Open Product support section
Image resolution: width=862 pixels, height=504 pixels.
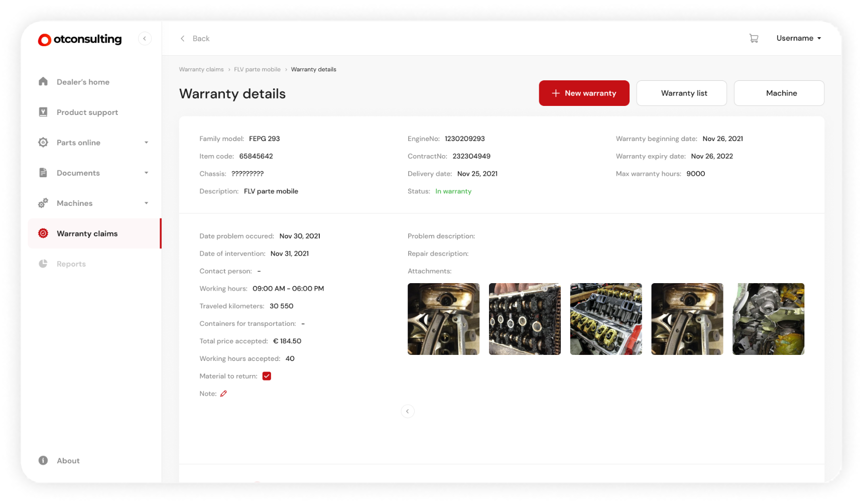pos(94,112)
